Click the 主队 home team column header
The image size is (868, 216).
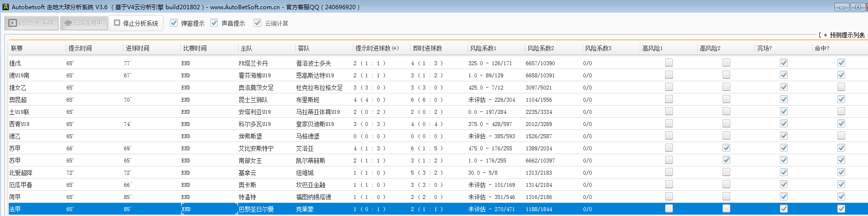[x=246, y=48]
